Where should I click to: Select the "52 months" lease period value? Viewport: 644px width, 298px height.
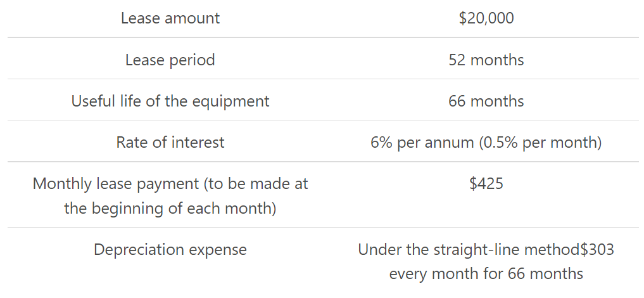[486, 60]
